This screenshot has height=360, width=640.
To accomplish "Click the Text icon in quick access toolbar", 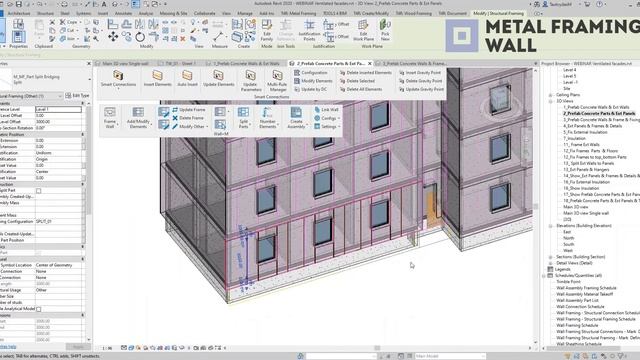I will (104, 4).
